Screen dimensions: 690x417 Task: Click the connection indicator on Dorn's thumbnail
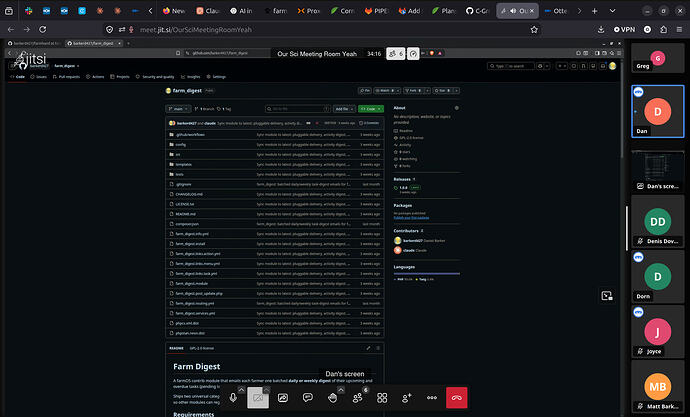[x=638, y=257]
